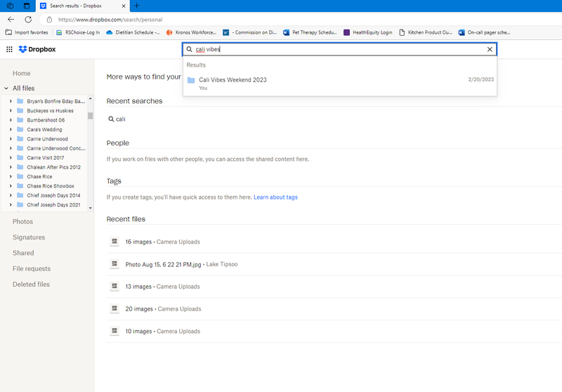Open the Kronos Workforce bookmark
562x392 pixels.
tap(191, 32)
